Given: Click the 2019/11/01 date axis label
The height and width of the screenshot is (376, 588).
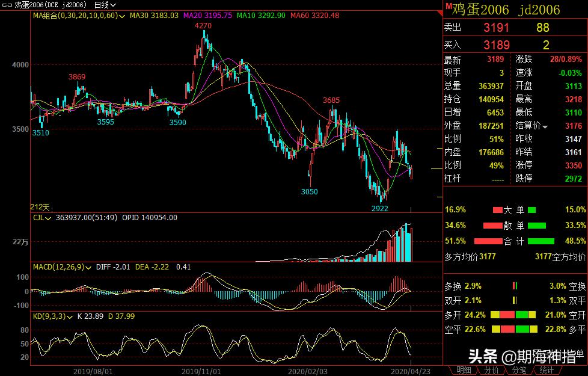Looking at the screenshot, I should tap(201, 372).
